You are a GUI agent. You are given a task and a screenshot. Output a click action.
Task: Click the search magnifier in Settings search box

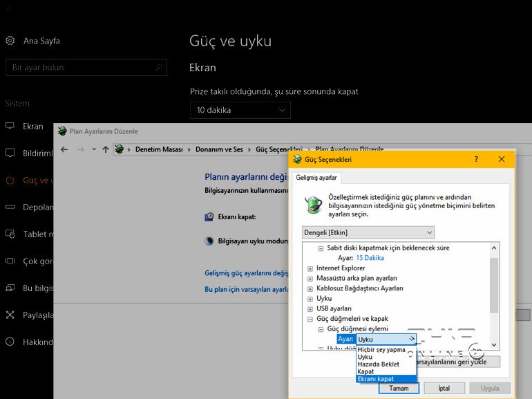(x=159, y=68)
